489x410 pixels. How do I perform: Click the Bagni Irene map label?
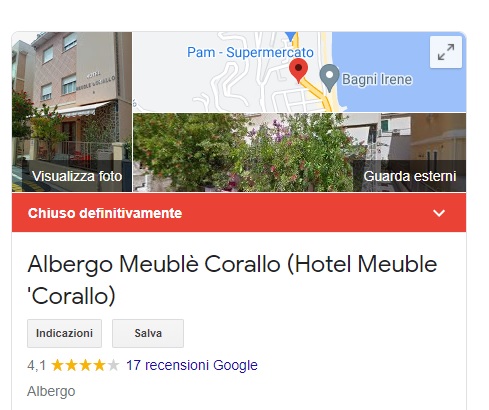[377, 79]
